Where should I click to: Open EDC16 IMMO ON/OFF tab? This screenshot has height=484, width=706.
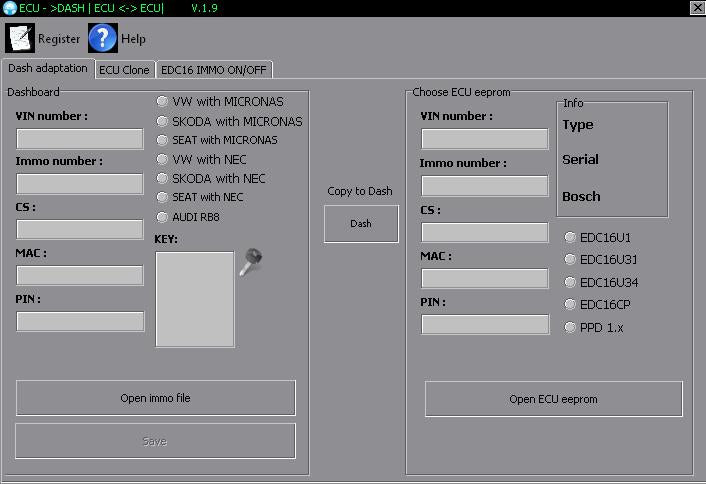215,70
